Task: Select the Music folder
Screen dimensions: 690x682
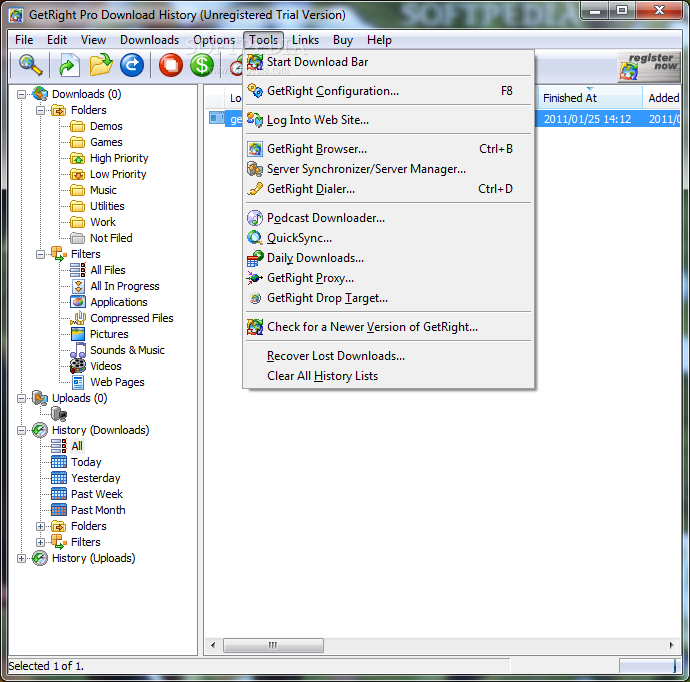Action: (x=103, y=190)
